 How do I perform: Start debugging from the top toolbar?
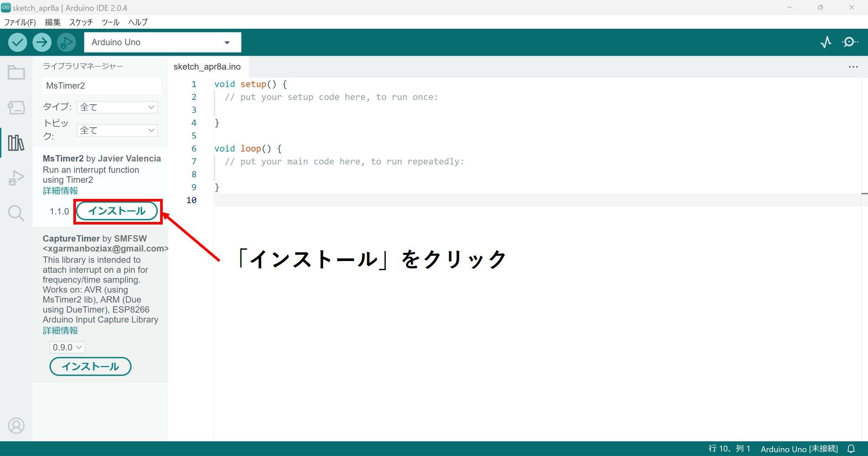tap(66, 42)
